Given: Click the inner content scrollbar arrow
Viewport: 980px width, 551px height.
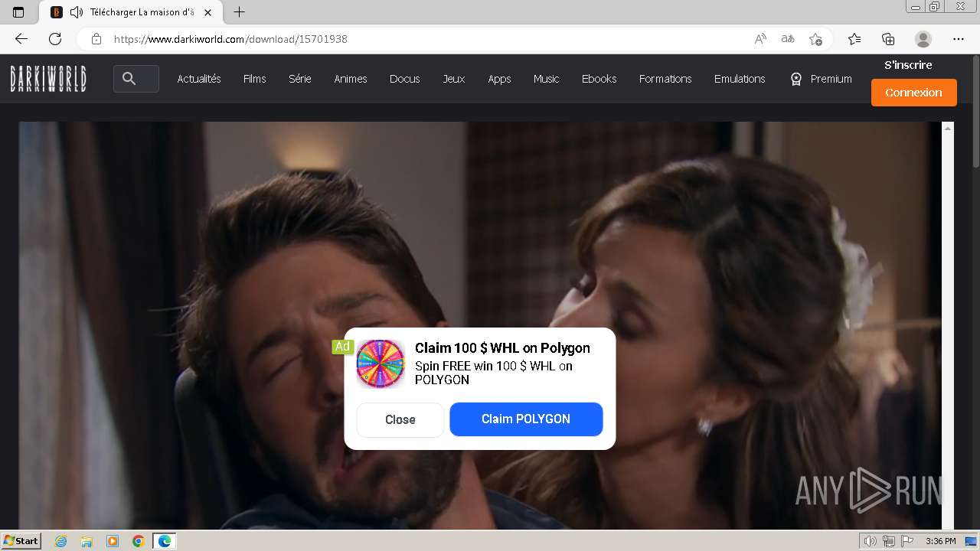Looking at the screenshot, I should (948, 129).
